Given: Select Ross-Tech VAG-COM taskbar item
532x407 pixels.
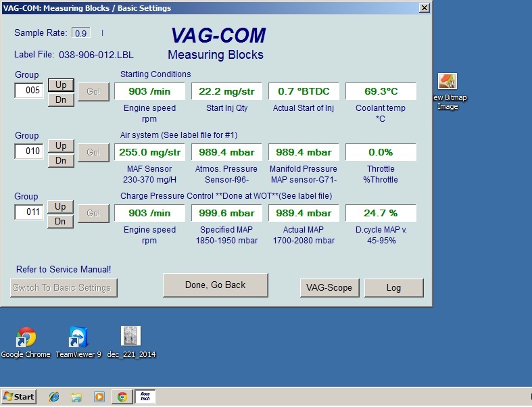Looking at the screenshot, I should tap(145, 396).
